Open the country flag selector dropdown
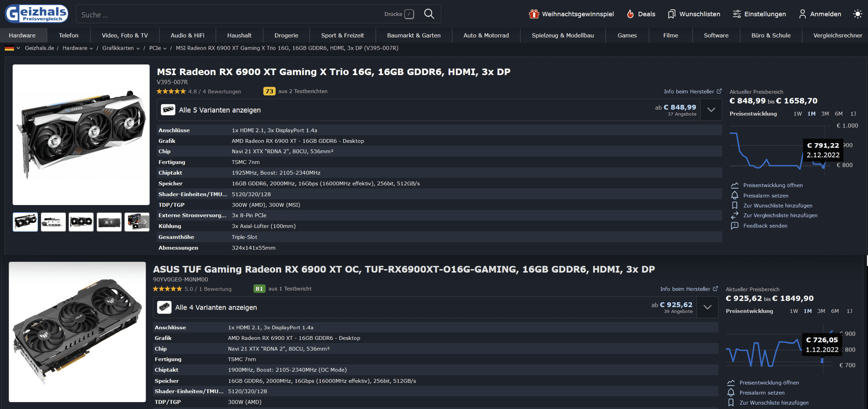The height and width of the screenshot is (409, 868). point(12,48)
